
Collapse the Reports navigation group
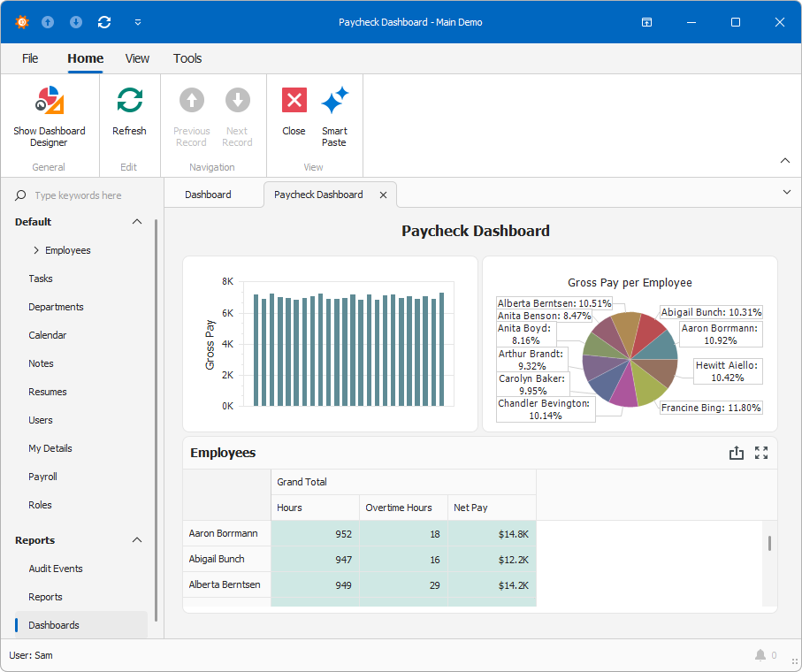pos(136,540)
